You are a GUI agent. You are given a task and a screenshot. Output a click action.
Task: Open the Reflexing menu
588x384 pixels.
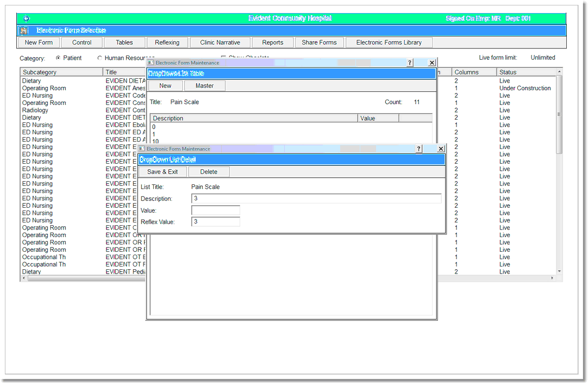167,42
